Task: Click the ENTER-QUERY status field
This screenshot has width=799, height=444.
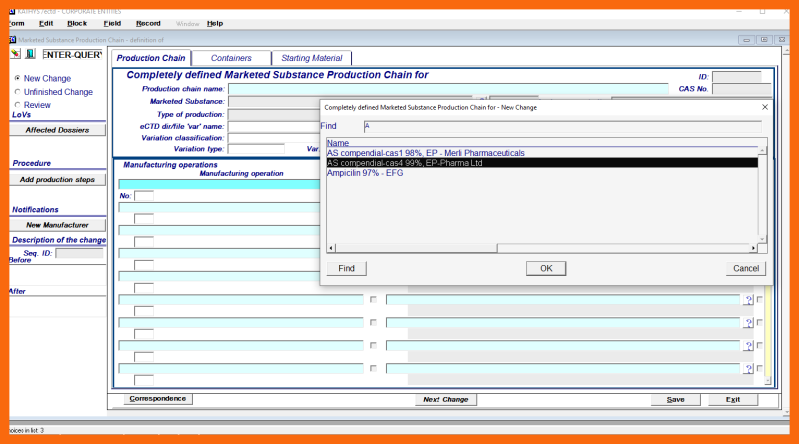Action: pyautogui.click(x=72, y=55)
